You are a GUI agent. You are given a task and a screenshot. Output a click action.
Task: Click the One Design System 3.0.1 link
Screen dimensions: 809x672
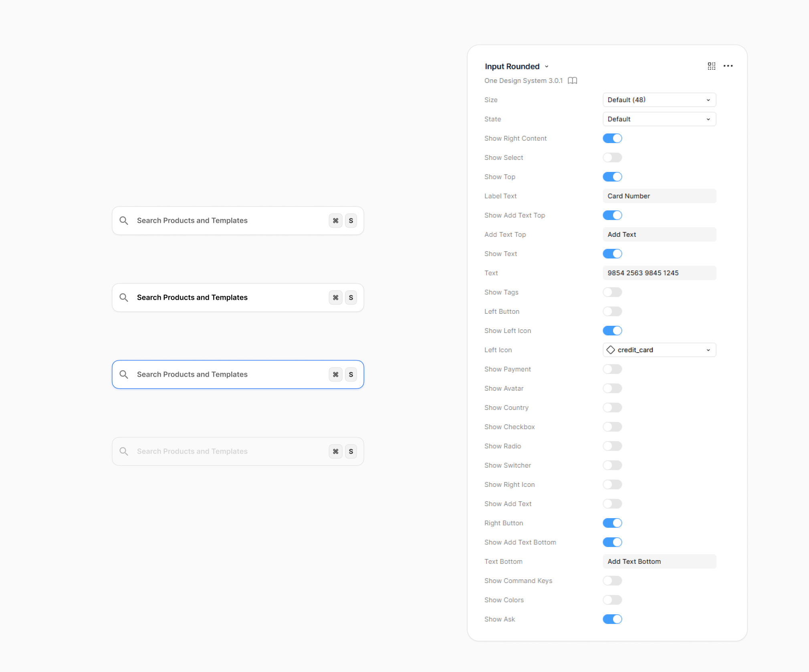(523, 81)
